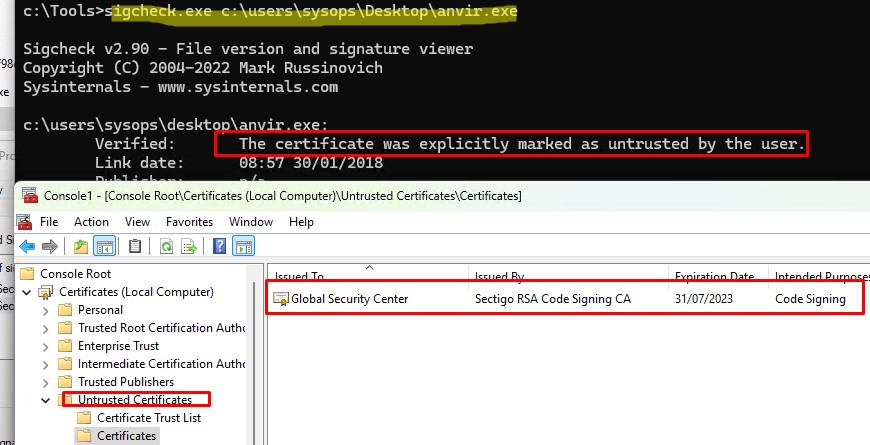Screen dimensions: 870x445
Task: Sort by the Expiration Date column header
Action: (714, 275)
